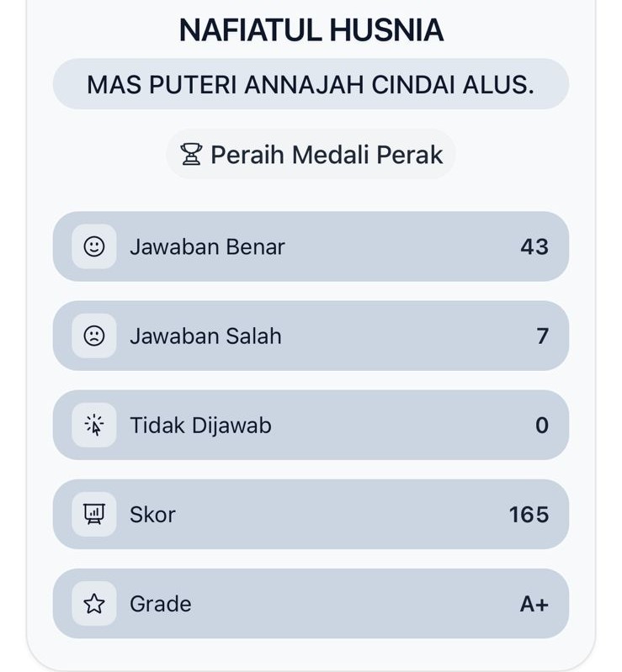Screen dimensions: 622x672
Task: Click the smiley face icon for Jawaban Benar
Action: (94, 246)
